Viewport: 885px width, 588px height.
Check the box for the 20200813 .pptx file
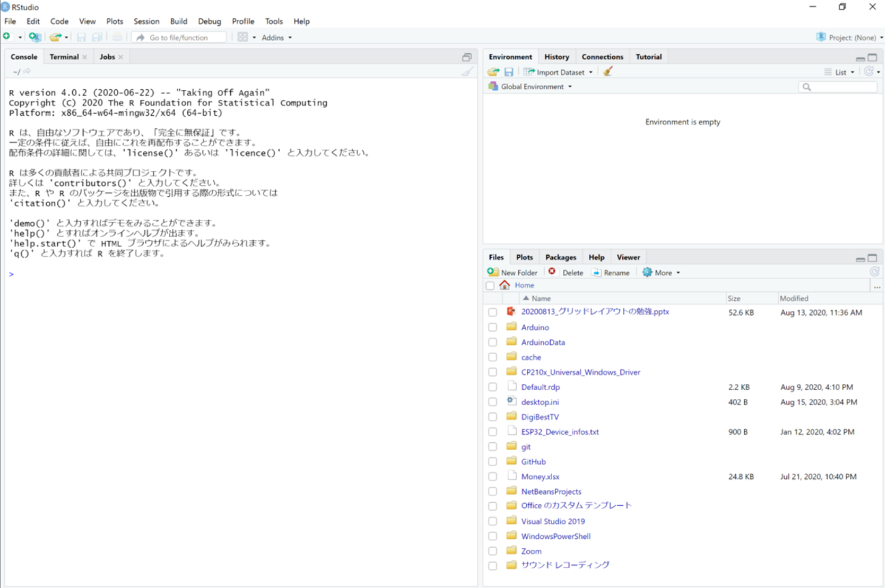point(492,312)
